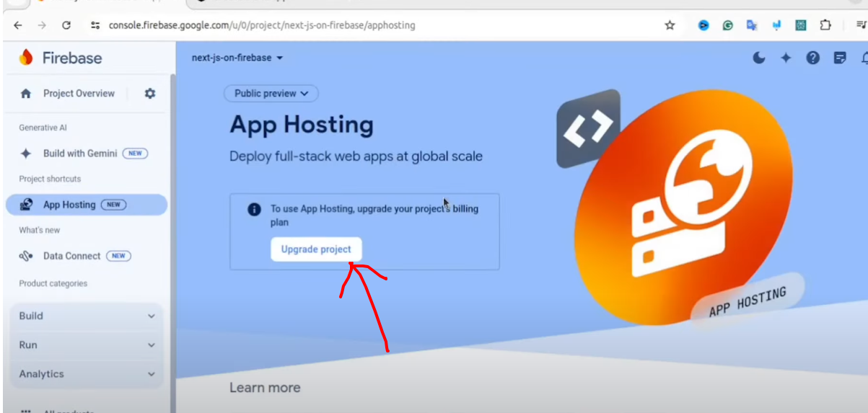The height and width of the screenshot is (413, 868).
Task: Open project settings gear icon
Action: click(149, 93)
